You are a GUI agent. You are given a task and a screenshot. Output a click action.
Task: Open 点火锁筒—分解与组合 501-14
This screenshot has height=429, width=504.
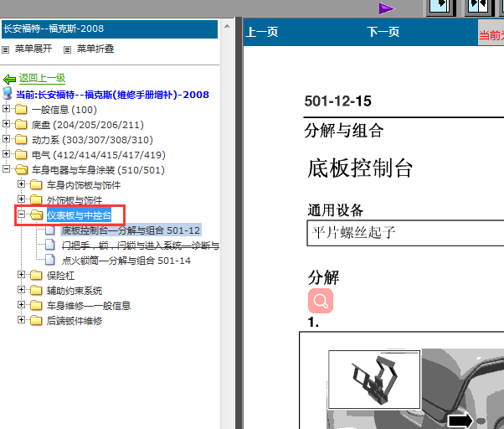tap(126, 261)
